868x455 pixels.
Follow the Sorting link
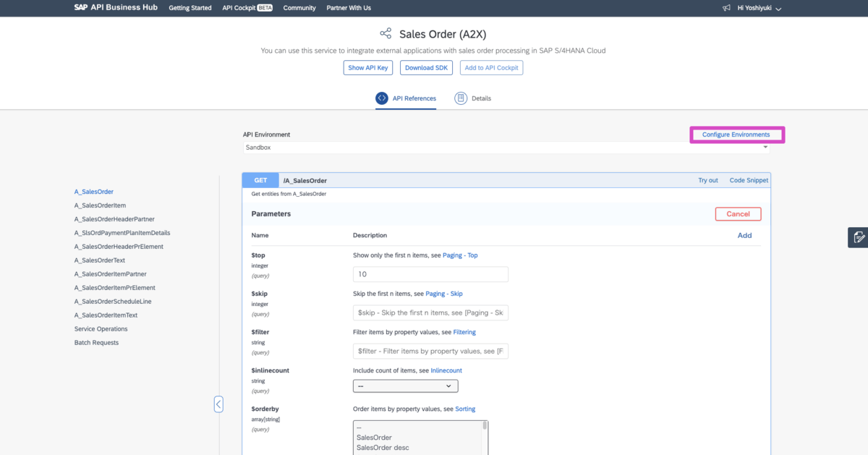pos(465,409)
